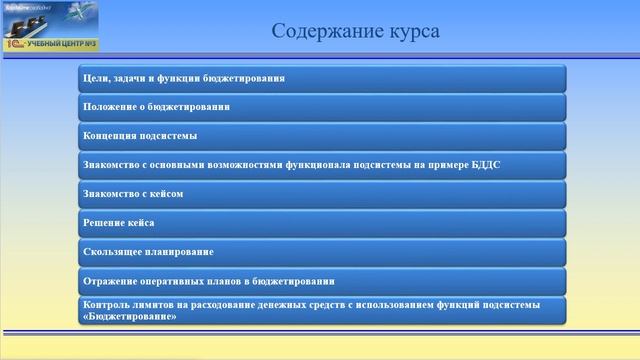
Task: Open Отражение оперативных планов в бюджетировании
Action: [x=322, y=281]
